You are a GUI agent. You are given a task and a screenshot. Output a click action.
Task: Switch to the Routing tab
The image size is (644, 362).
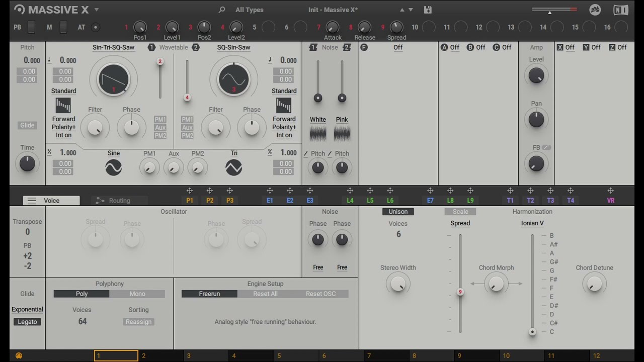[119, 200]
